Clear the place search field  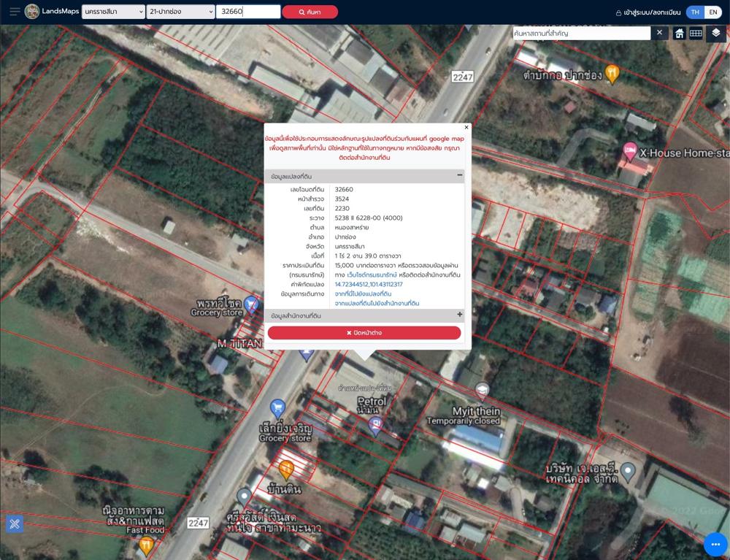tap(659, 33)
